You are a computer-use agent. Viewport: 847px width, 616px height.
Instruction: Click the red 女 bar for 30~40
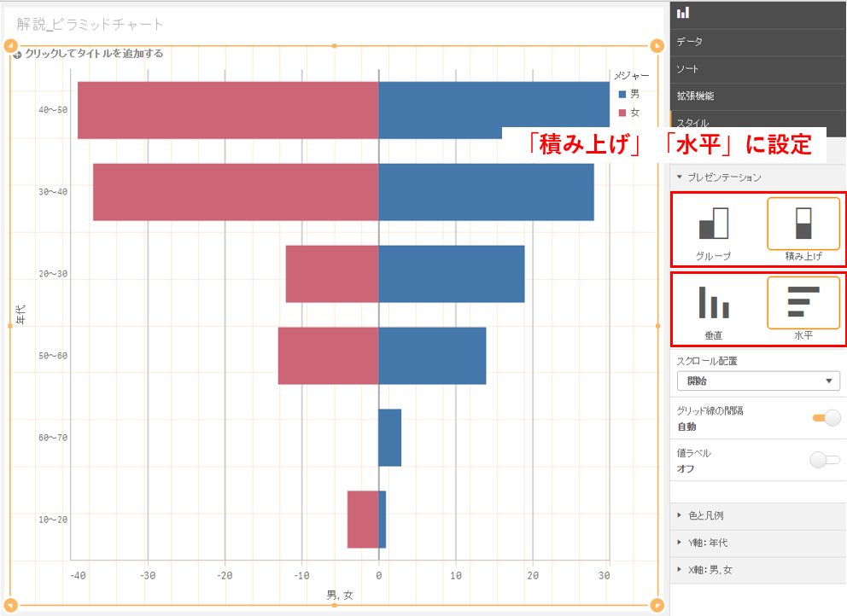click(235, 192)
